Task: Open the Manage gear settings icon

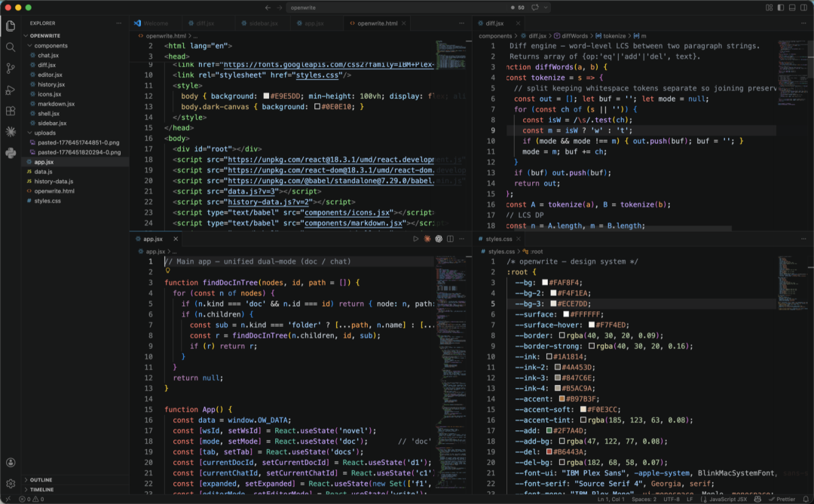Action: click(x=11, y=484)
